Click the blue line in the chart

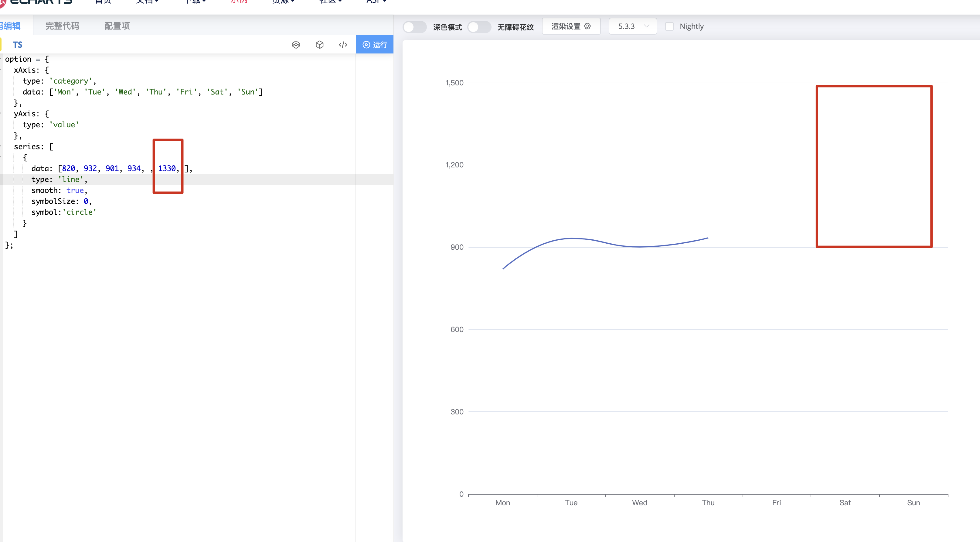[571, 238]
